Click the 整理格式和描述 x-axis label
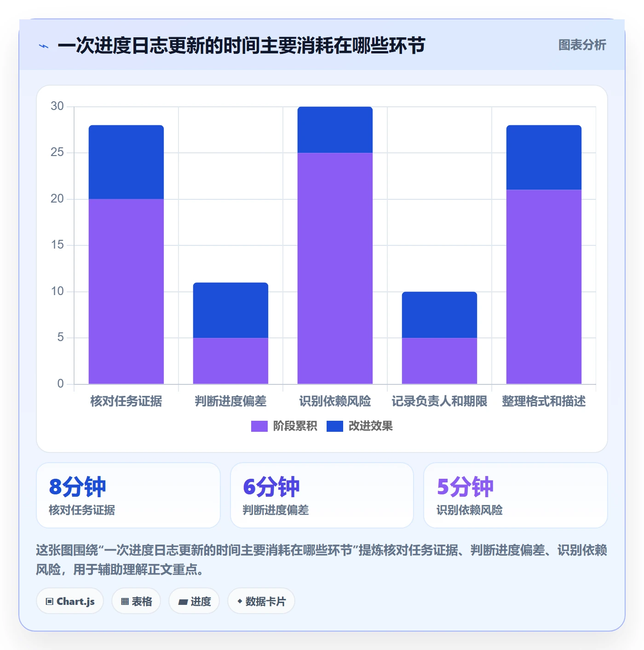This screenshot has height=650, width=644. click(x=544, y=401)
